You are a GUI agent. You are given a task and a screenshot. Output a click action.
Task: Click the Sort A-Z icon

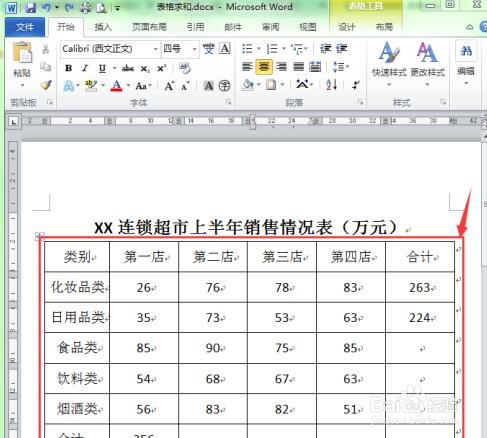point(331,85)
